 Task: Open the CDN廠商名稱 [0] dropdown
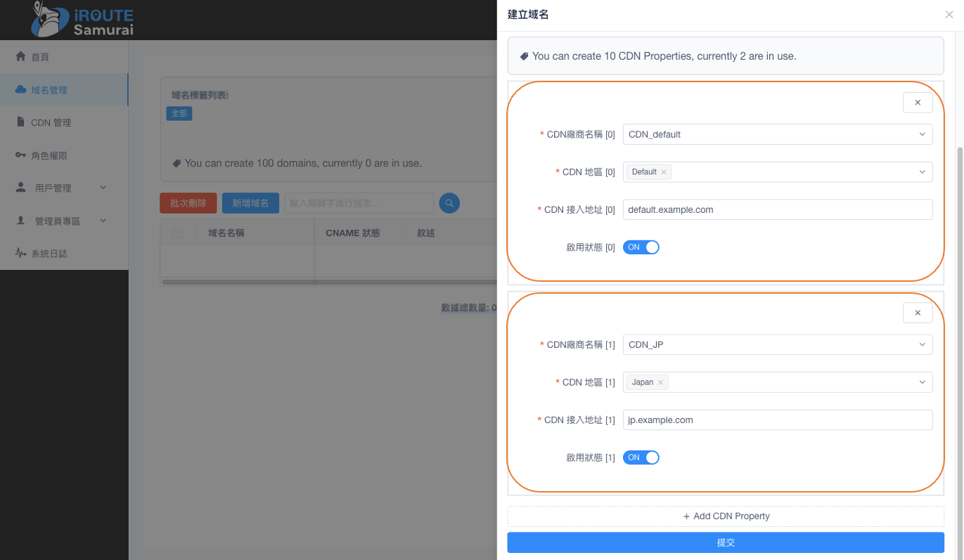click(777, 134)
